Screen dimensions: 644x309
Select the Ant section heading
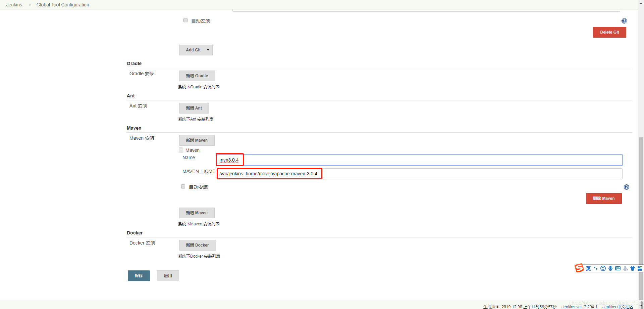131,96
